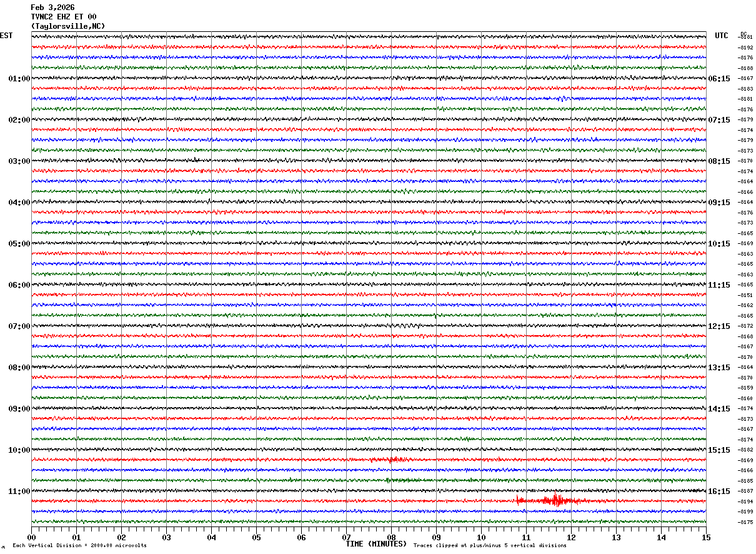Click the 'TIME (MINUTES)' axis title
Image resolution: width=756 pixels, height=554 pixels.
click(x=376, y=544)
